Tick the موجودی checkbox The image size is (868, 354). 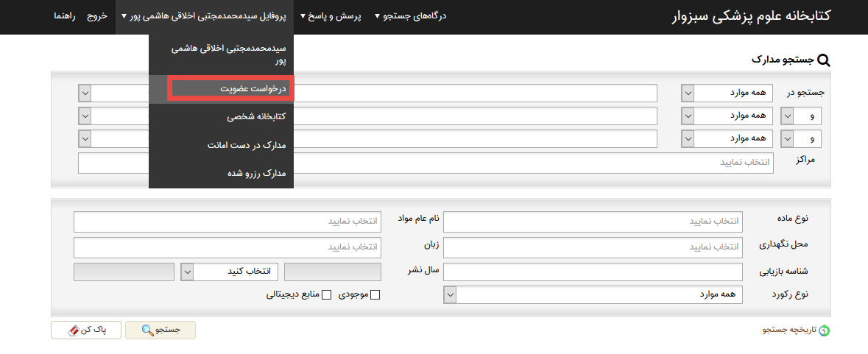coord(375,295)
